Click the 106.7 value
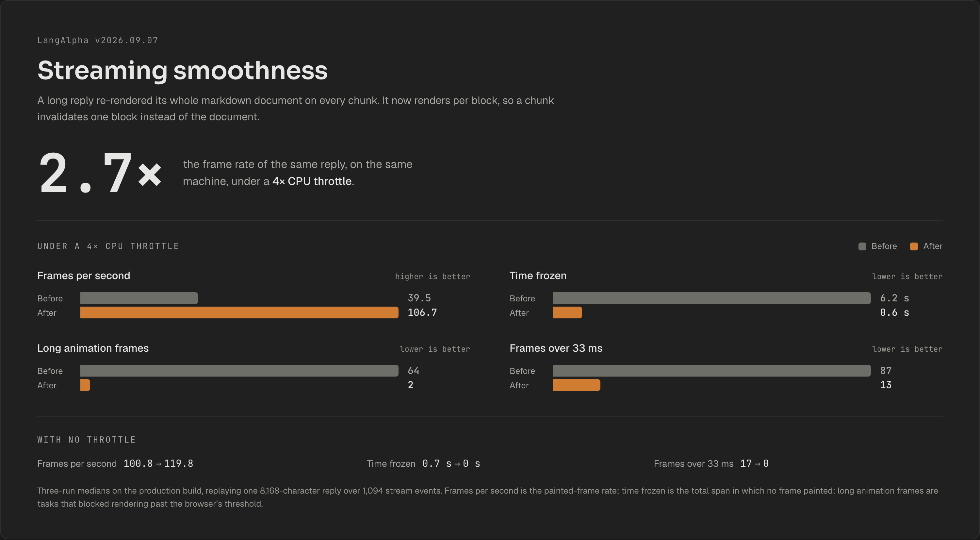This screenshot has width=980, height=540. pyautogui.click(x=422, y=312)
